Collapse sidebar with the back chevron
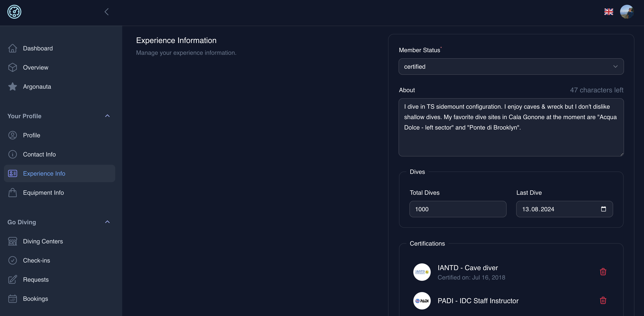The image size is (644, 316). [107, 12]
